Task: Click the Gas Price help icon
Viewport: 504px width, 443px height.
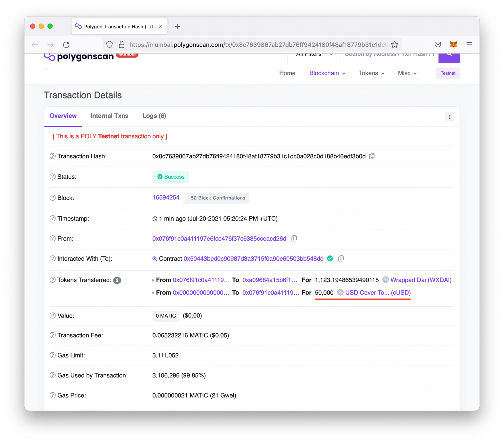Action: point(52,395)
